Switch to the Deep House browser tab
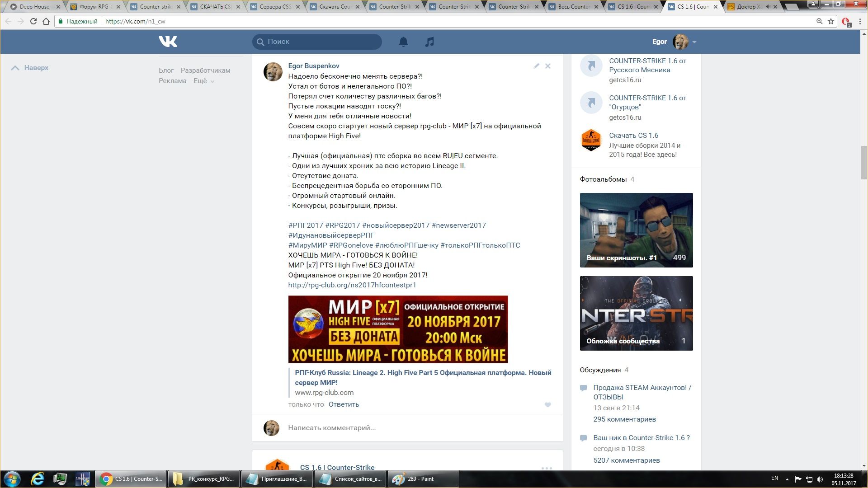 tap(35, 7)
